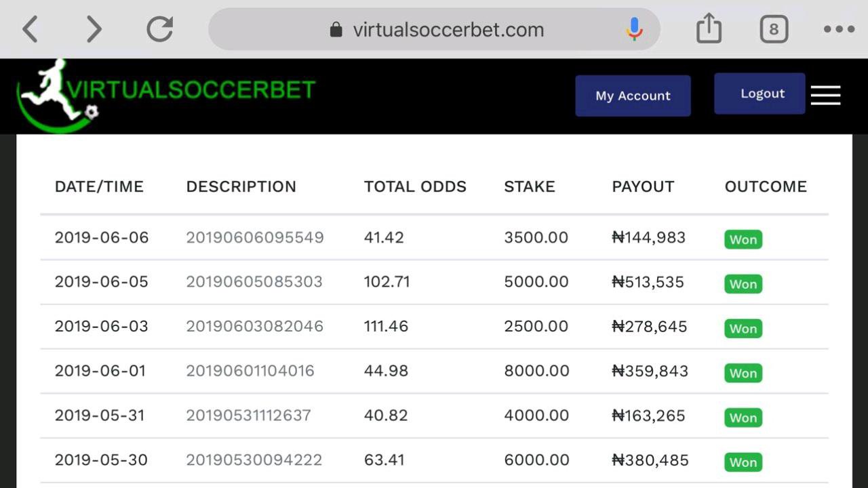Open the browser's three-dot more options menu

click(838, 28)
